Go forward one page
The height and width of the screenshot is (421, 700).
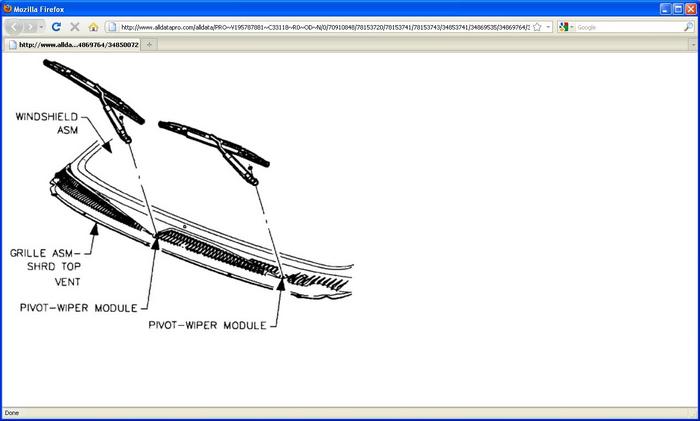pos(30,27)
